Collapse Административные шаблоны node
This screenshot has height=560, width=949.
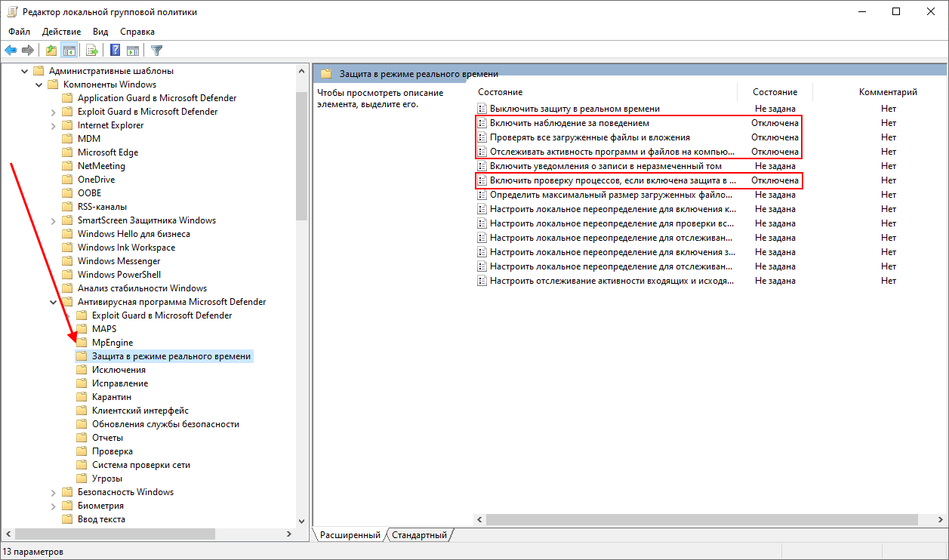point(24,71)
